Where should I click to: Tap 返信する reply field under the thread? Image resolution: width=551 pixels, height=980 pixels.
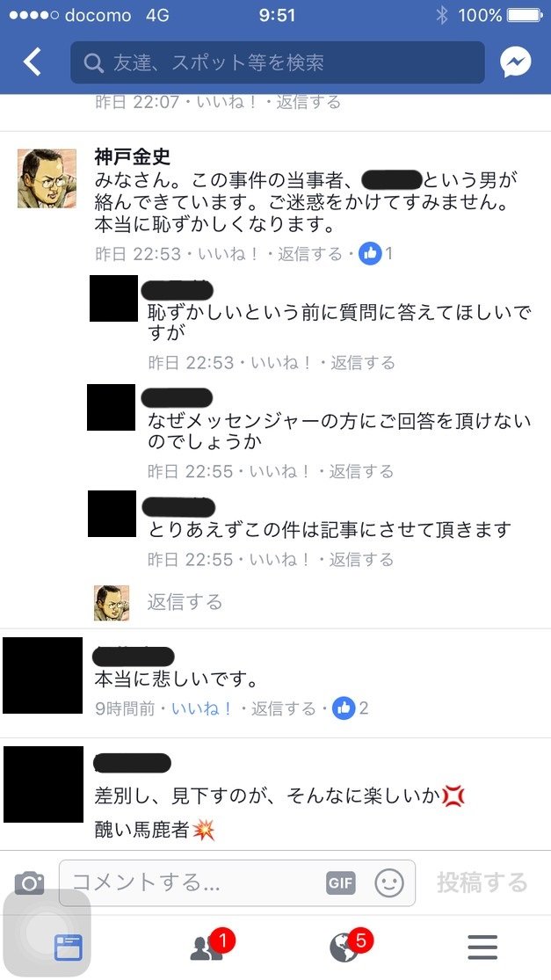pos(185,602)
